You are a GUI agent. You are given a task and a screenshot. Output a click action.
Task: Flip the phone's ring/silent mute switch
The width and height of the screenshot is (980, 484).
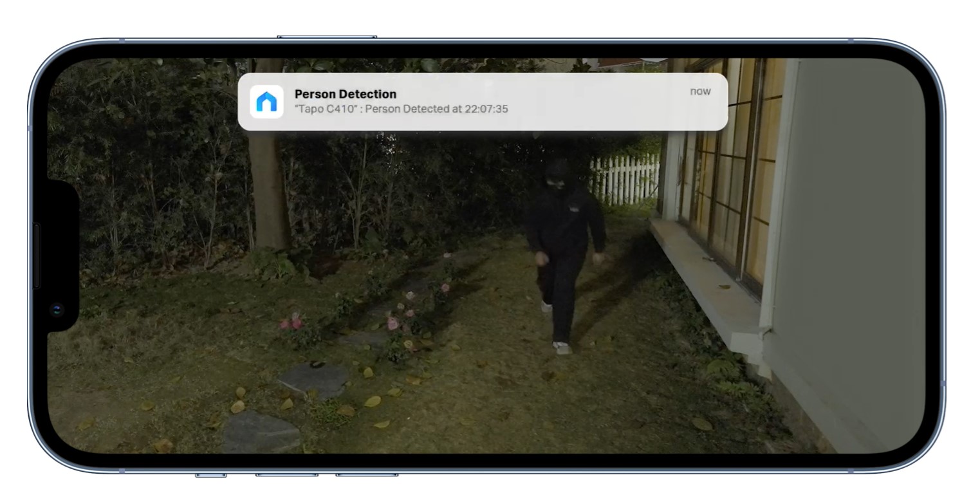click(x=210, y=476)
